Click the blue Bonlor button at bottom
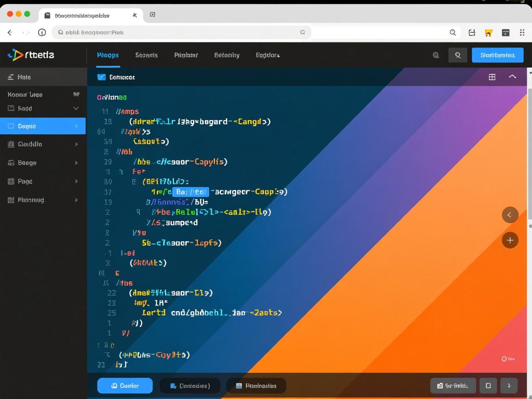Screen dimensions: 532x399 coord(125,386)
